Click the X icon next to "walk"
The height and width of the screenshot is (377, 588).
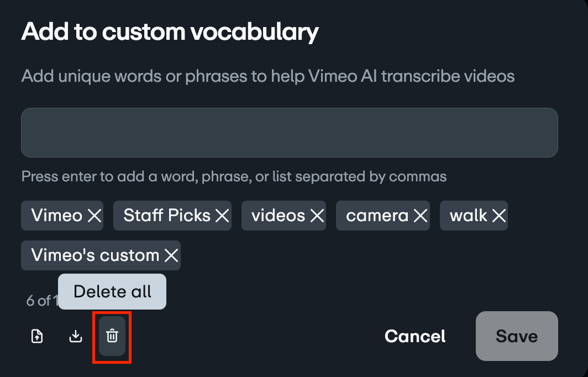pyautogui.click(x=498, y=216)
